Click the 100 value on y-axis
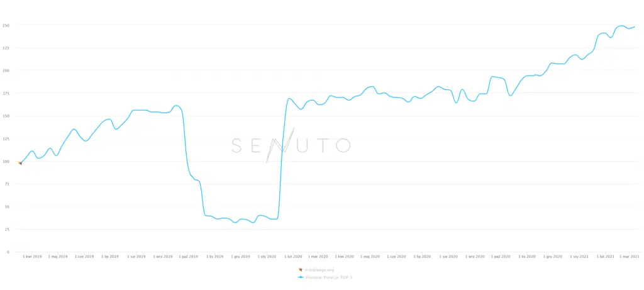 6,162
